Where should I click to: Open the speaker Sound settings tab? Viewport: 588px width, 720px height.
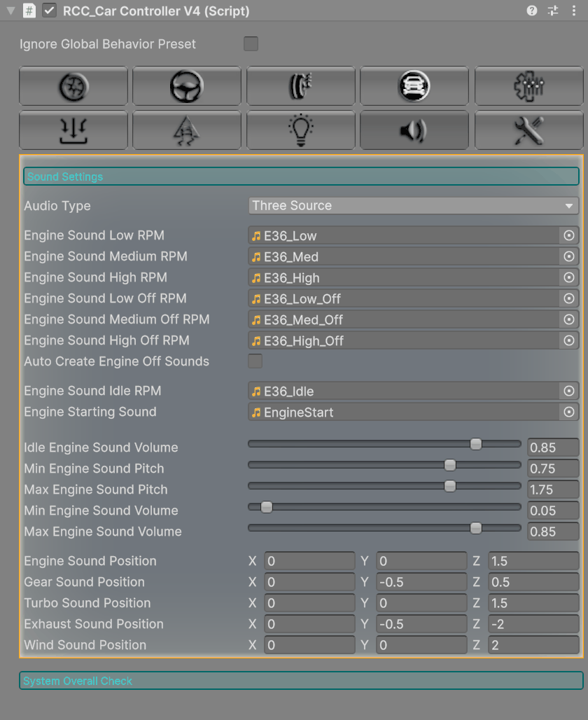[414, 130]
